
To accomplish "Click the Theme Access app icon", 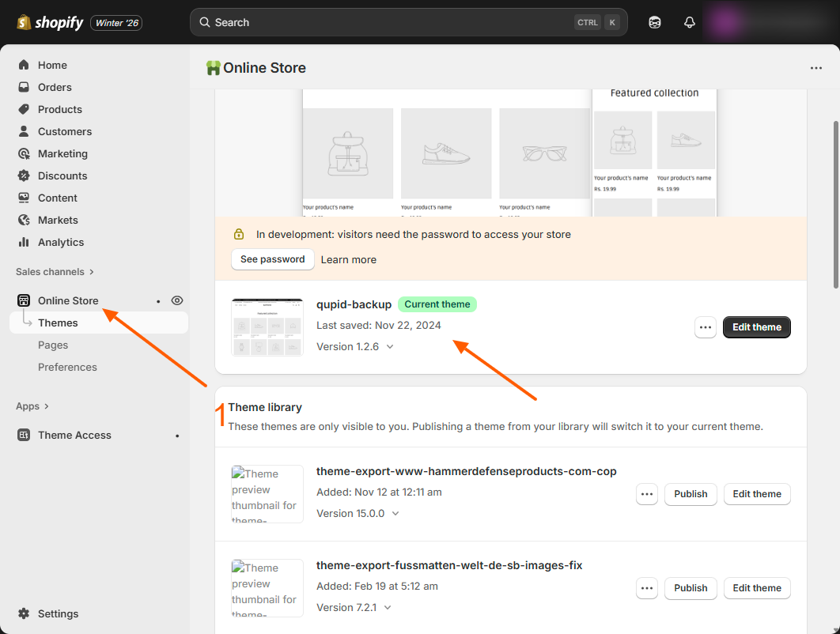I will (24, 435).
